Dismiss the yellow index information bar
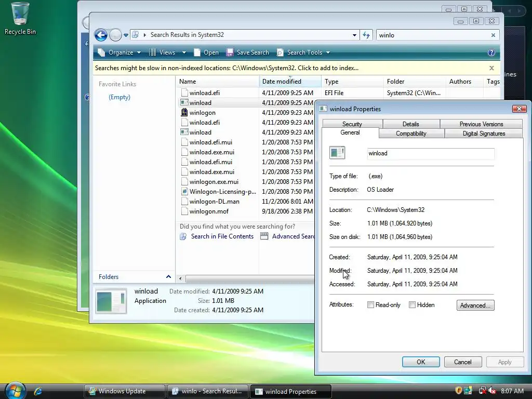 click(491, 68)
